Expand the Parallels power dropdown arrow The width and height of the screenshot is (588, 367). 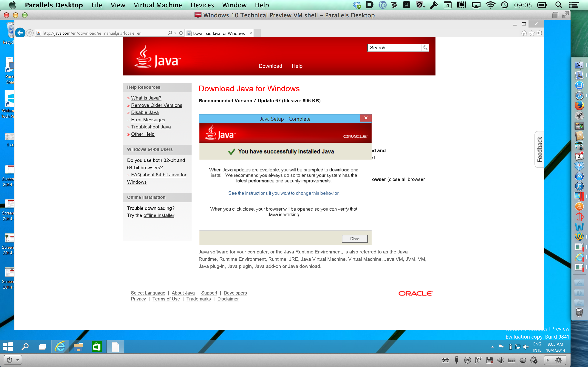tap(18, 360)
